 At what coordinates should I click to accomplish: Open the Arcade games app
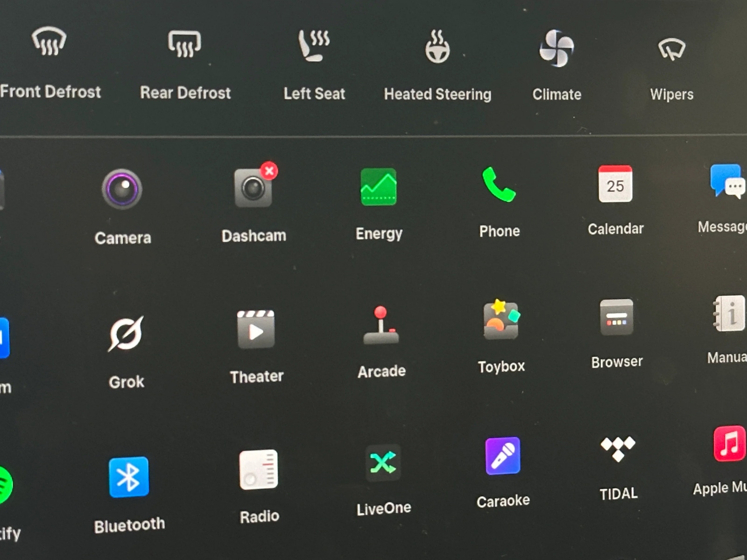pyautogui.click(x=381, y=326)
